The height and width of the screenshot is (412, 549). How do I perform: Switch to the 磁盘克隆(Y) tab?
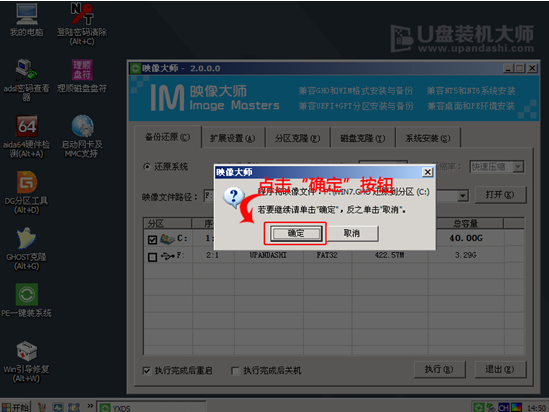[363, 138]
